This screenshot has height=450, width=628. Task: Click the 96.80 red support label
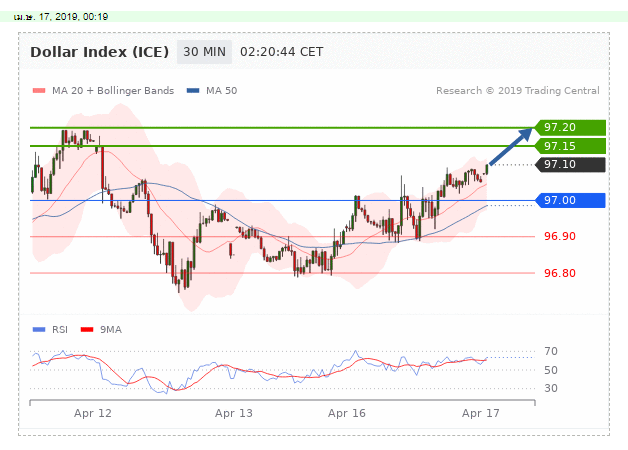click(x=560, y=273)
